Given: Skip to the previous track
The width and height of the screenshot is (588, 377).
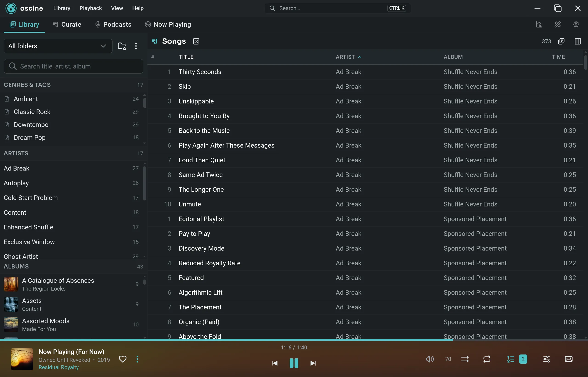Looking at the screenshot, I should 275,363.
